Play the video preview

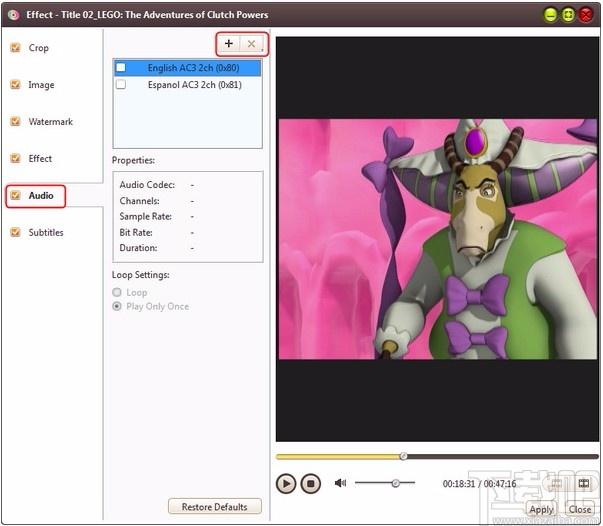(286, 483)
